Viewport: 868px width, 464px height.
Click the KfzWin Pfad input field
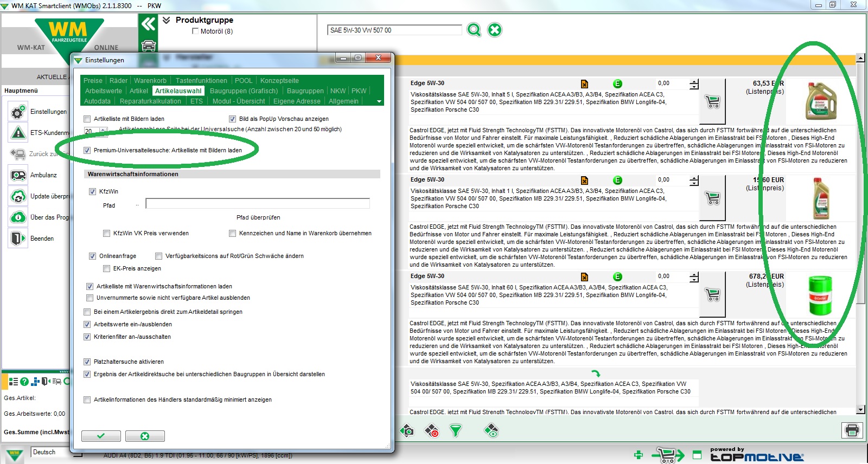(x=258, y=203)
